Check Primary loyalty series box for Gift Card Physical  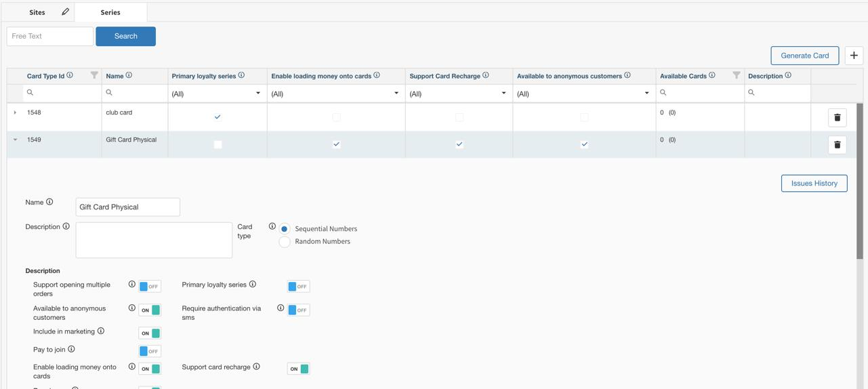(218, 144)
